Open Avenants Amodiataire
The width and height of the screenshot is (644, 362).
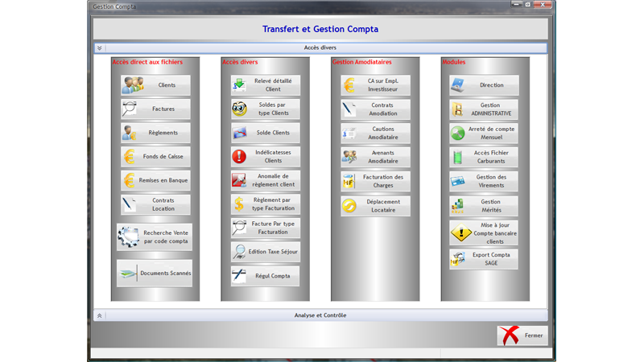(375, 157)
